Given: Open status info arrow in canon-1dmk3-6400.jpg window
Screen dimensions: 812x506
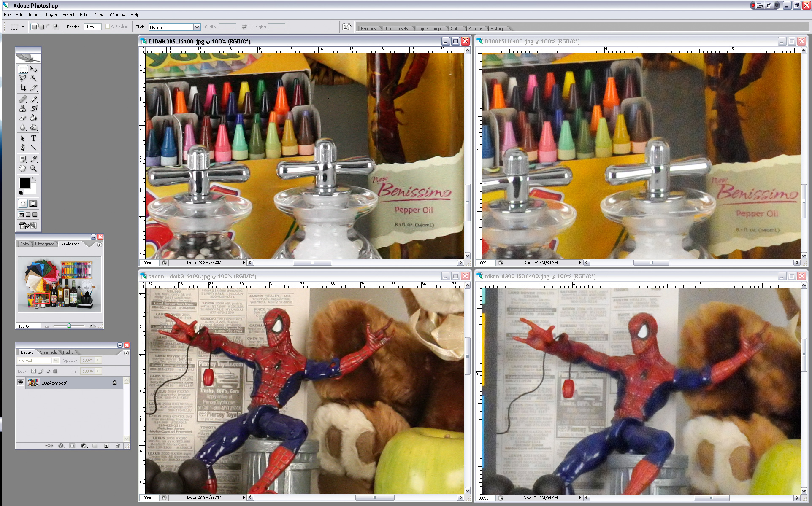Looking at the screenshot, I should (x=244, y=498).
